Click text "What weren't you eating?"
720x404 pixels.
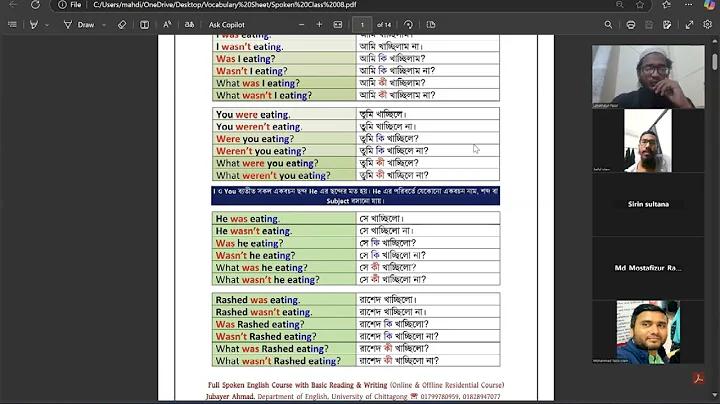[273, 175]
